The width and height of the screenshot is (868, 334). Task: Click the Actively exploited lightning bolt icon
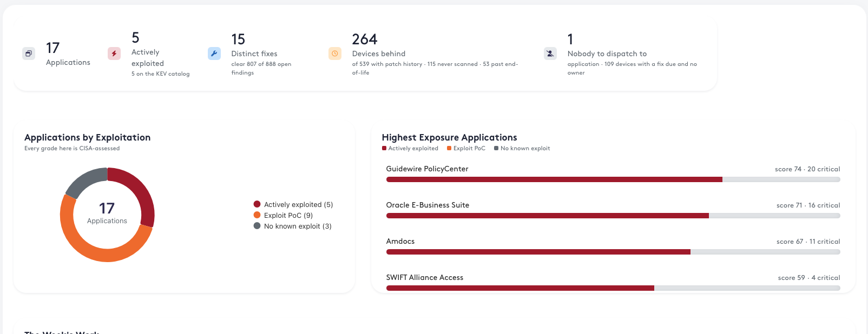pos(114,54)
